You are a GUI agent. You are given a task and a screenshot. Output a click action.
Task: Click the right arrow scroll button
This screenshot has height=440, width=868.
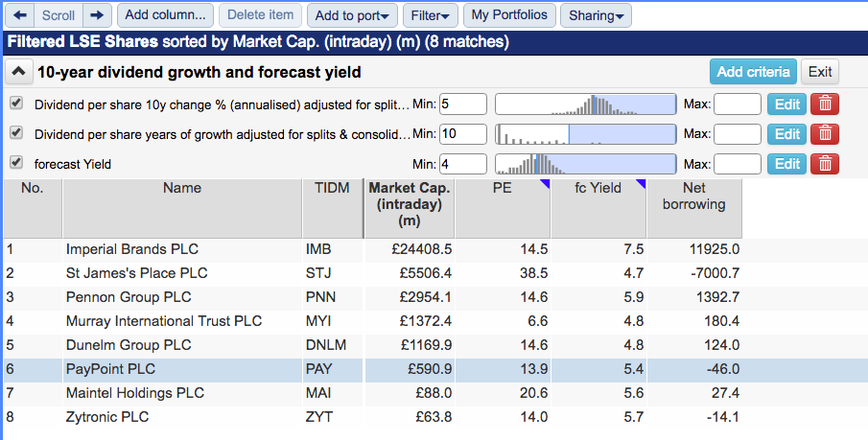click(x=97, y=15)
